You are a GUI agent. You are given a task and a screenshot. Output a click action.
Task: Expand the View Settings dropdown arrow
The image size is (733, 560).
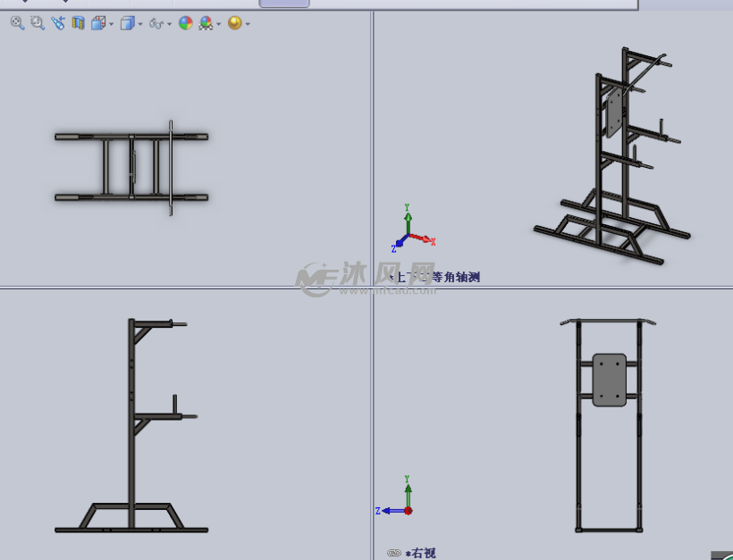(x=247, y=23)
